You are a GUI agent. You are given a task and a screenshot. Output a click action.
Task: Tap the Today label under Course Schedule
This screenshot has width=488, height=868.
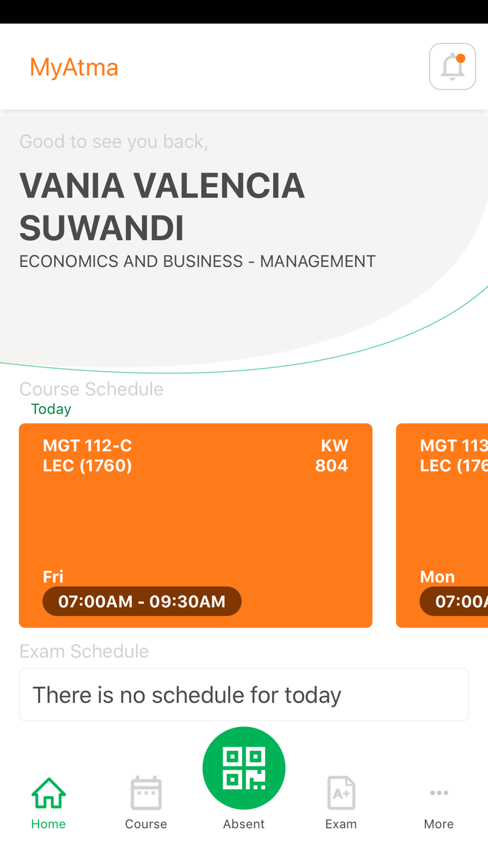pos(51,409)
